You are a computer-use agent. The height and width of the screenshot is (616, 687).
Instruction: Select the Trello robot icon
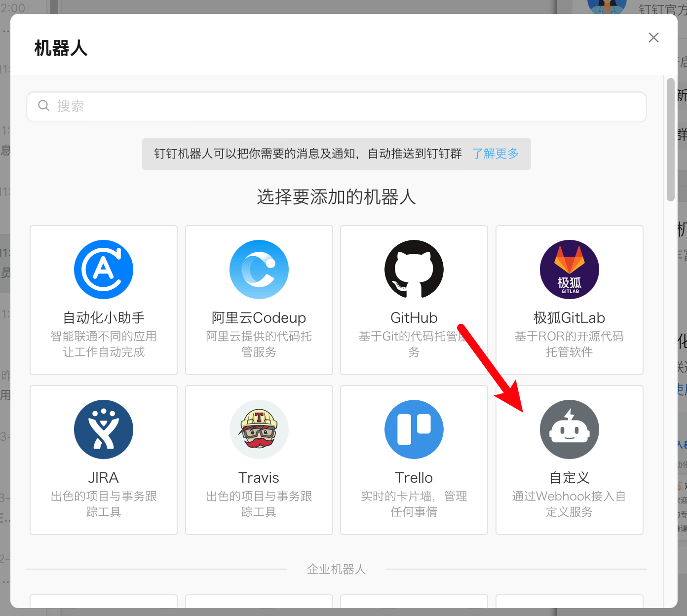click(x=414, y=429)
